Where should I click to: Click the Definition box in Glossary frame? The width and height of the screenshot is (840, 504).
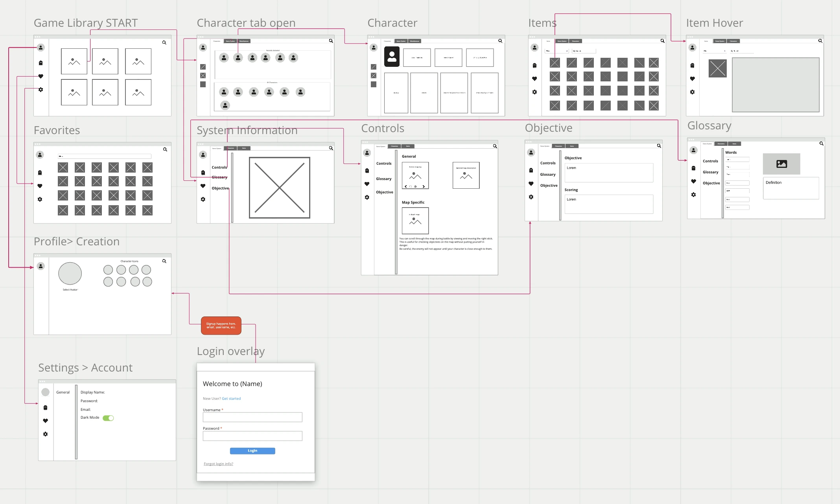pyautogui.click(x=791, y=188)
